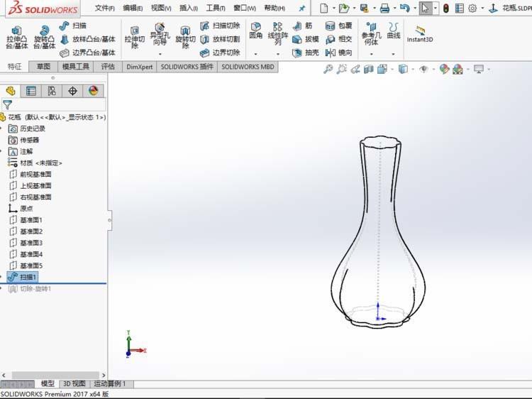Screen dimensions: 532x399
Task: Select the 放样切割 lofted cut tool
Action: point(220,39)
